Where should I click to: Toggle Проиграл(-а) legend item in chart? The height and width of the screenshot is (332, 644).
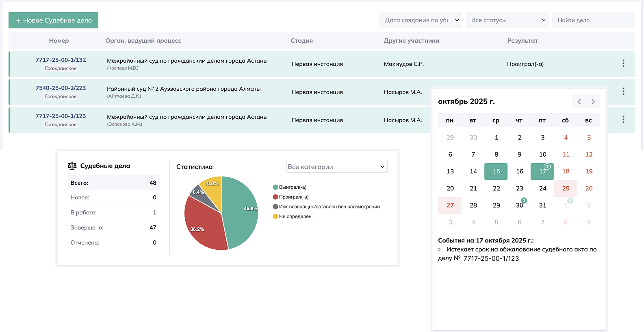coord(291,197)
